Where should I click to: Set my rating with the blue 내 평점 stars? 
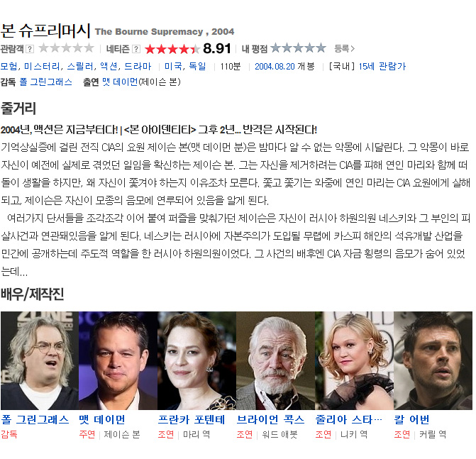click(x=298, y=48)
